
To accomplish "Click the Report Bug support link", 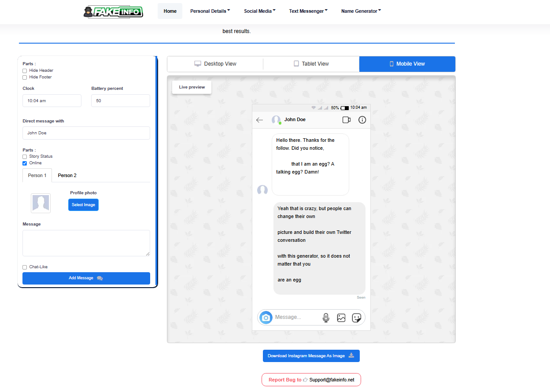I will point(311,380).
